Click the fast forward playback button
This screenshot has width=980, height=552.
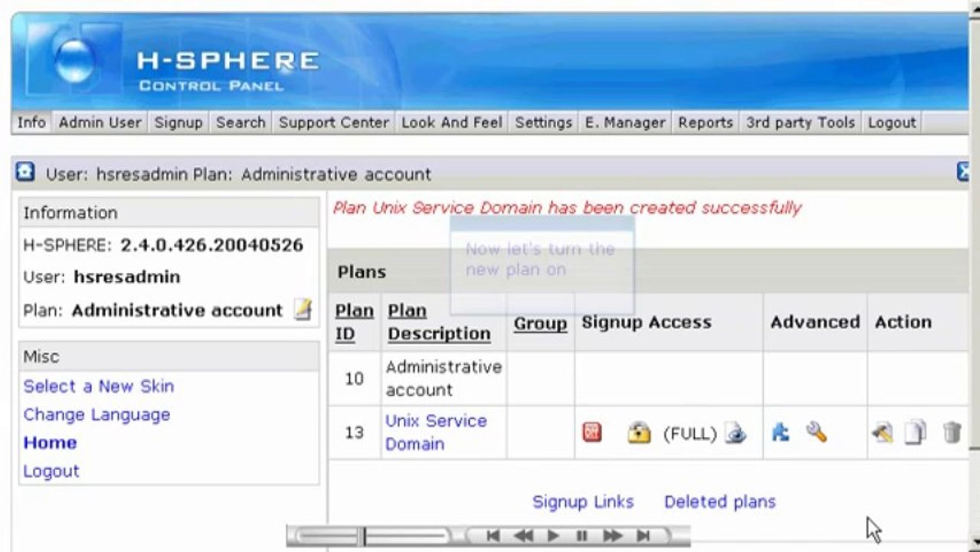[x=612, y=536]
